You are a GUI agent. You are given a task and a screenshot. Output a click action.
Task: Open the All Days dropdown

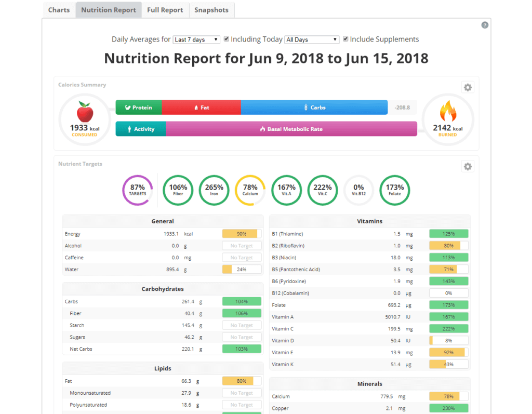click(x=312, y=39)
